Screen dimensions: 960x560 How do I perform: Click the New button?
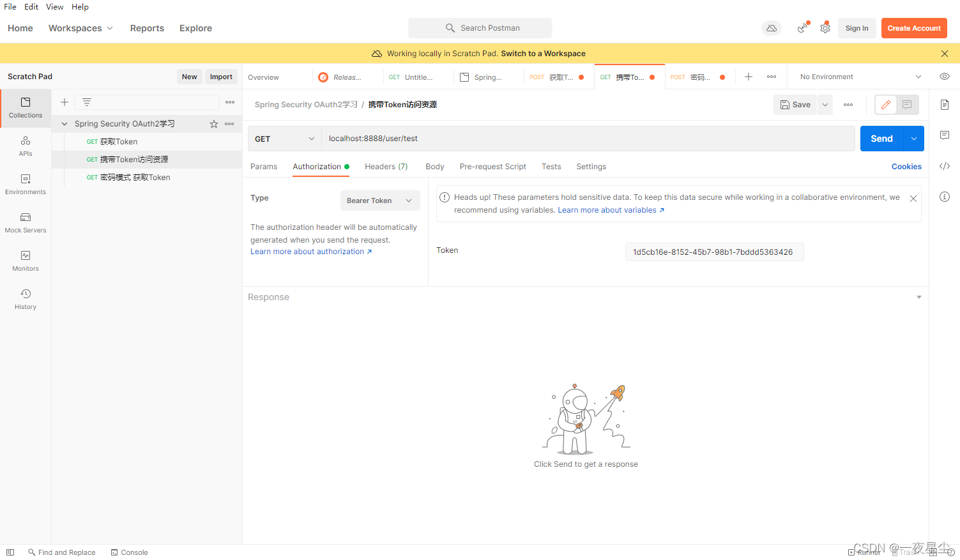189,77
